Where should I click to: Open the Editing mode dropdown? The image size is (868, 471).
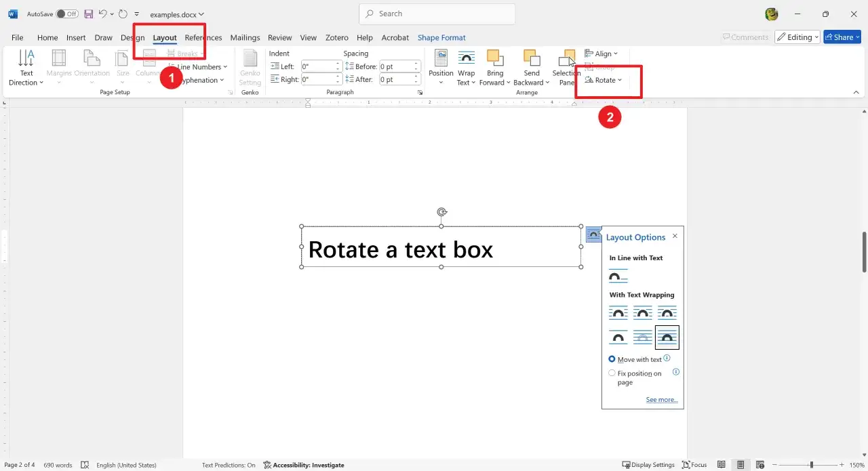[x=797, y=37]
